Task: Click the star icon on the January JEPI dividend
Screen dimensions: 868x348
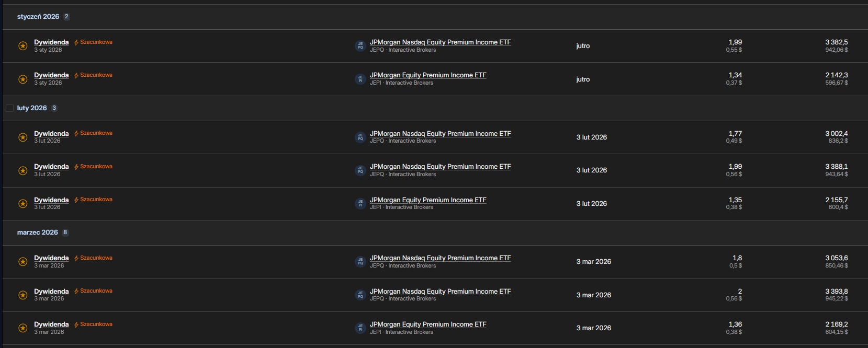Action: coord(23,79)
